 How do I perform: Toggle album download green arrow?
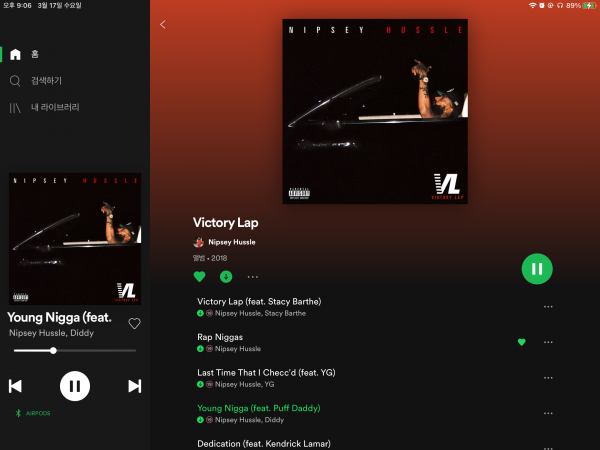[x=226, y=276]
